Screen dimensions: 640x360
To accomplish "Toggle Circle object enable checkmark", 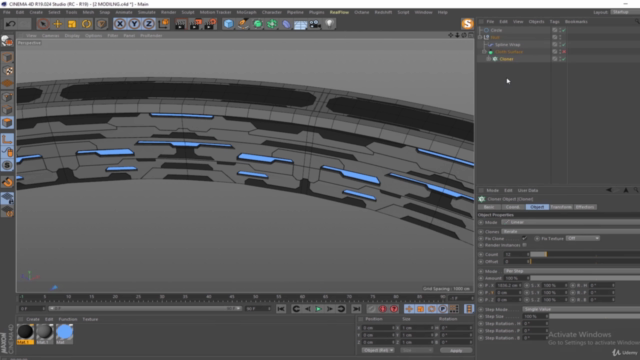I will (x=564, y=30).
